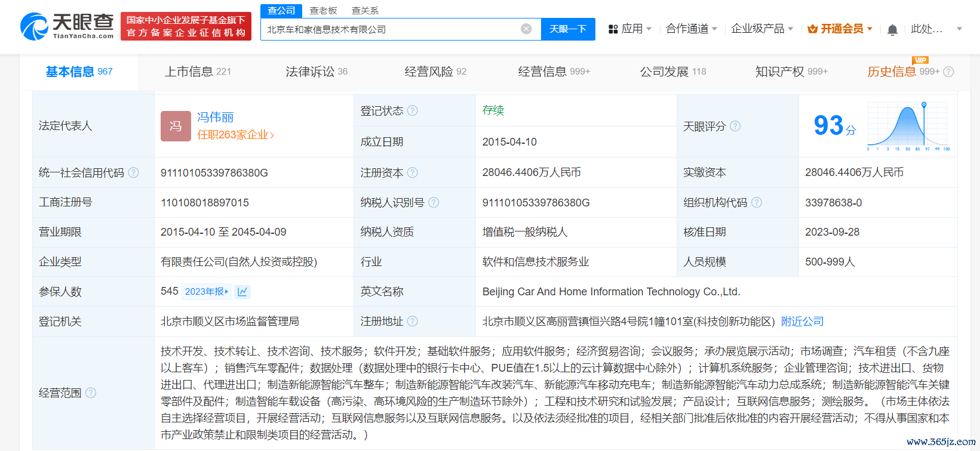The width and height of the screenshot is (980, 451).
Task: Select the registration number 110108018897015
Action: (x=205, y=202)
